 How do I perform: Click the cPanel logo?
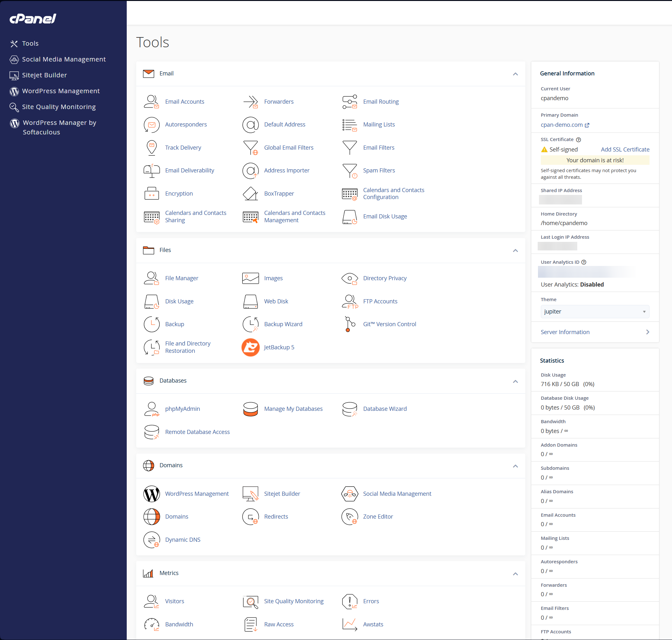pos(32,18)
